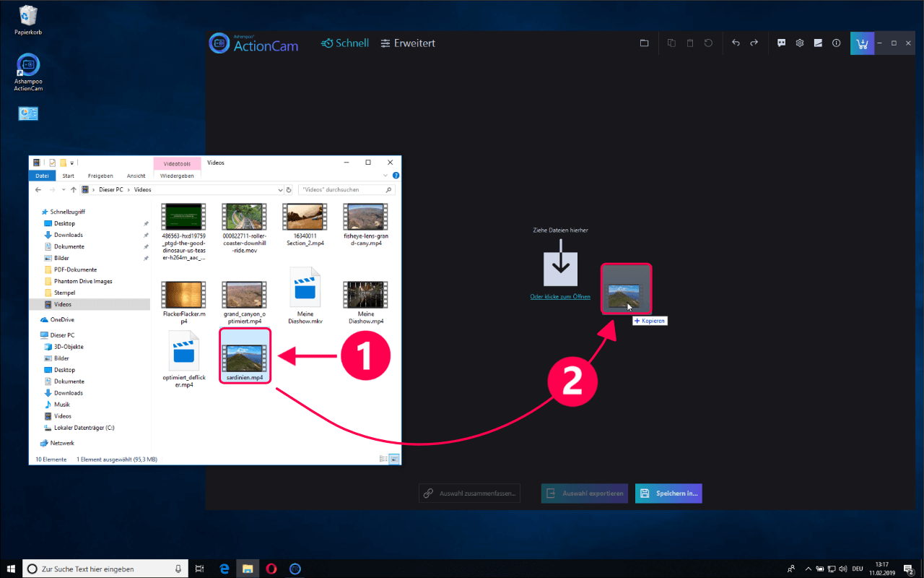Expand the address bar history dropdown

(x=280, y=190)
